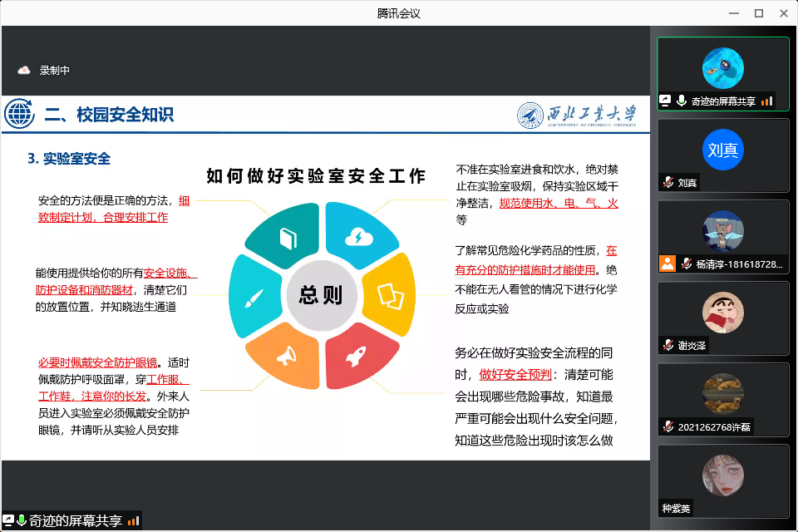Click the screen share icon in 奇迹 participant tile

tap(666, 101)
